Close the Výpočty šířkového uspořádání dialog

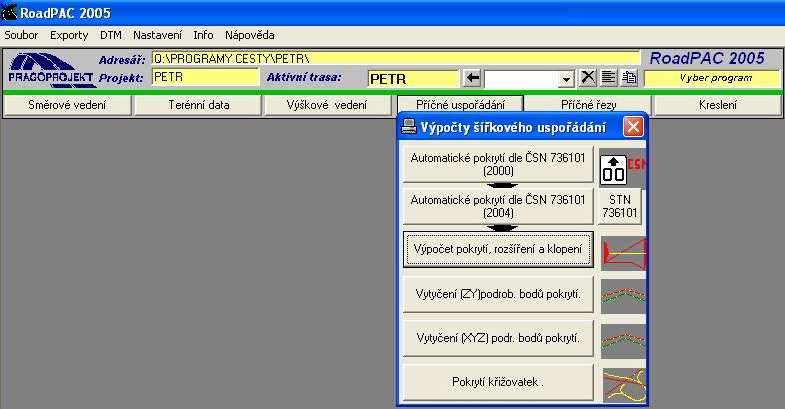pyautogui.click(x=633, y=127)
